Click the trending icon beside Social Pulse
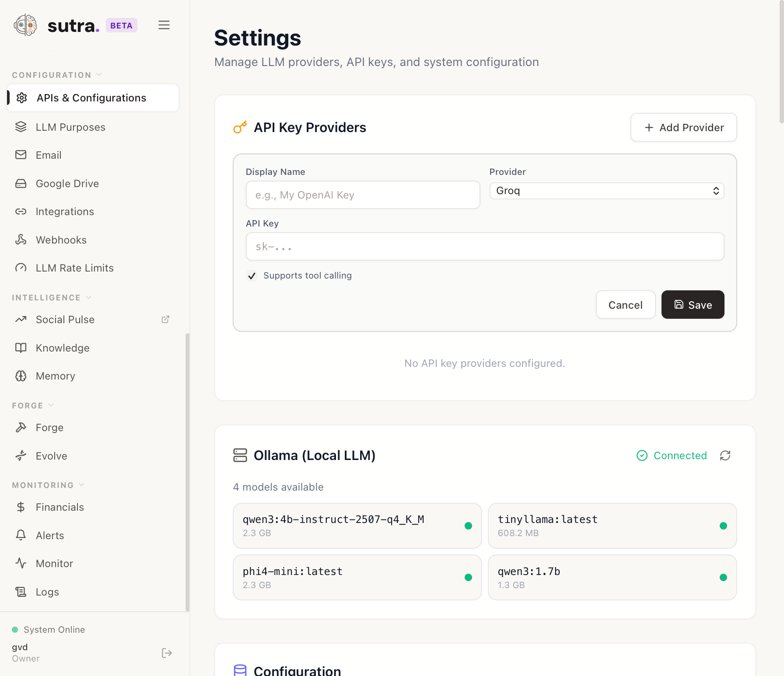The width and height of the screenshot is (784, 676). (x=21, y=320)
